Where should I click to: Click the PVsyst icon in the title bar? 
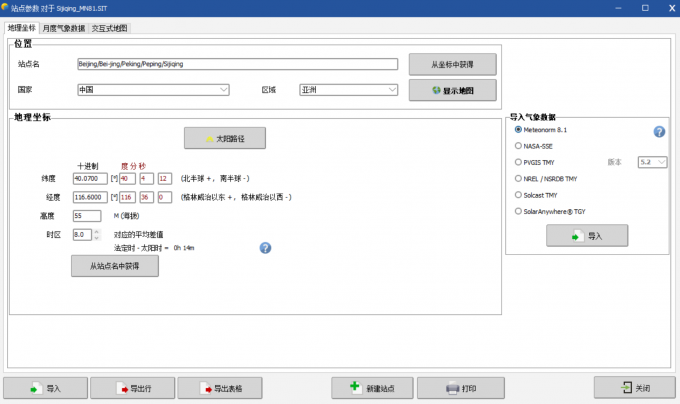tap(5, 7)
